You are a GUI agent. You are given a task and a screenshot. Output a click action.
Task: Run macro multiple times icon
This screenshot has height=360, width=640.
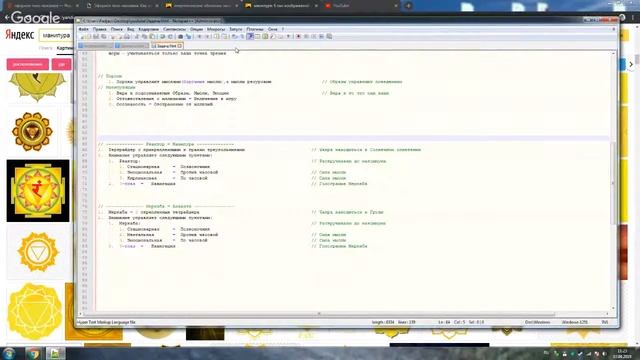(322, 37)
